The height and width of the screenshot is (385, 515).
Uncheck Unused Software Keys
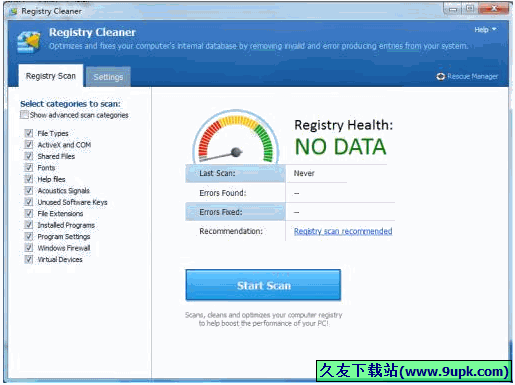pos(29,202)
